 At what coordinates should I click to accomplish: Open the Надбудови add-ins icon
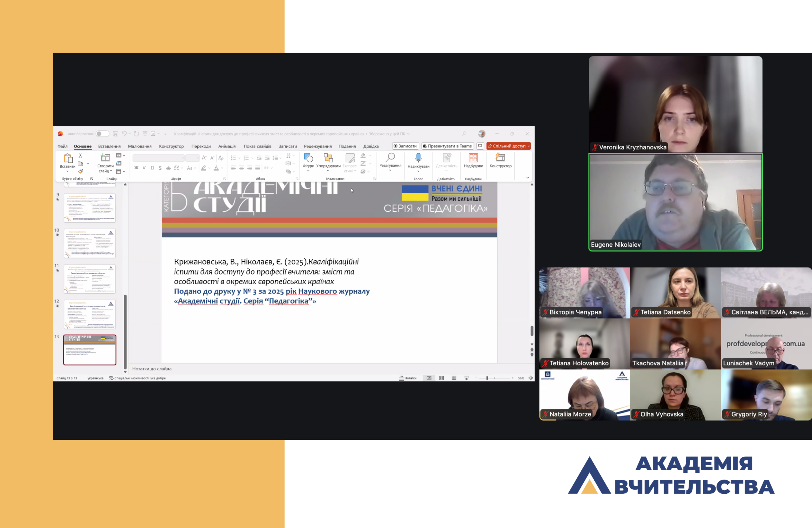(473, 158)
